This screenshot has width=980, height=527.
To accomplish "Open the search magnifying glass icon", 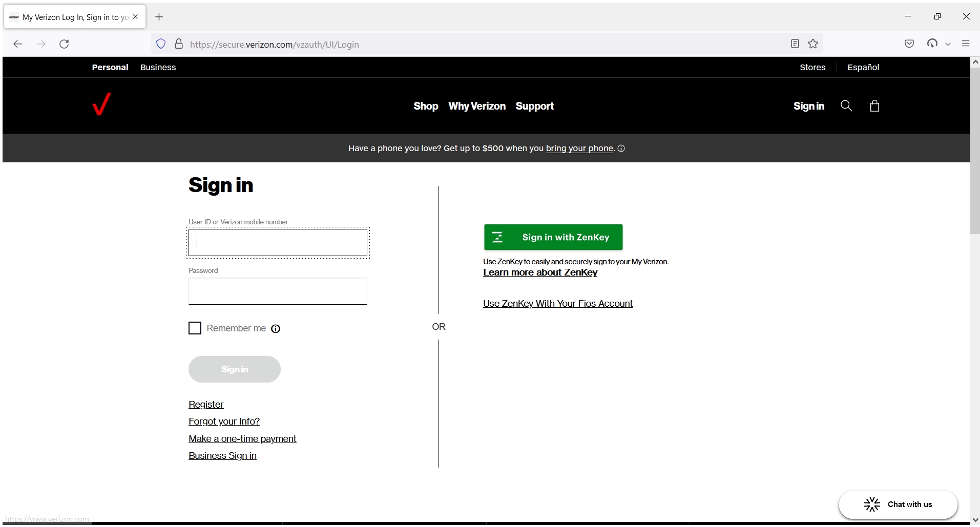I will pyautogui.click(x=846, y=106).
